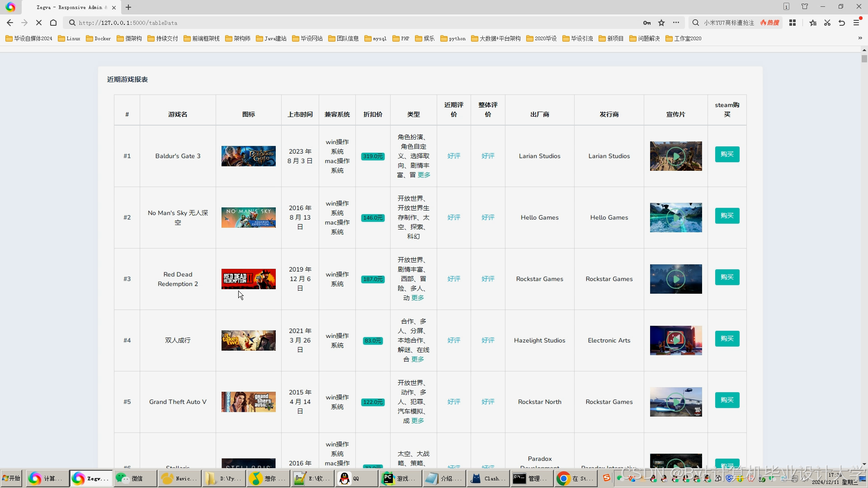Expand more genres for Baldur's Gate 3
This screenshot has width=868, height=488.
(424, 175)
